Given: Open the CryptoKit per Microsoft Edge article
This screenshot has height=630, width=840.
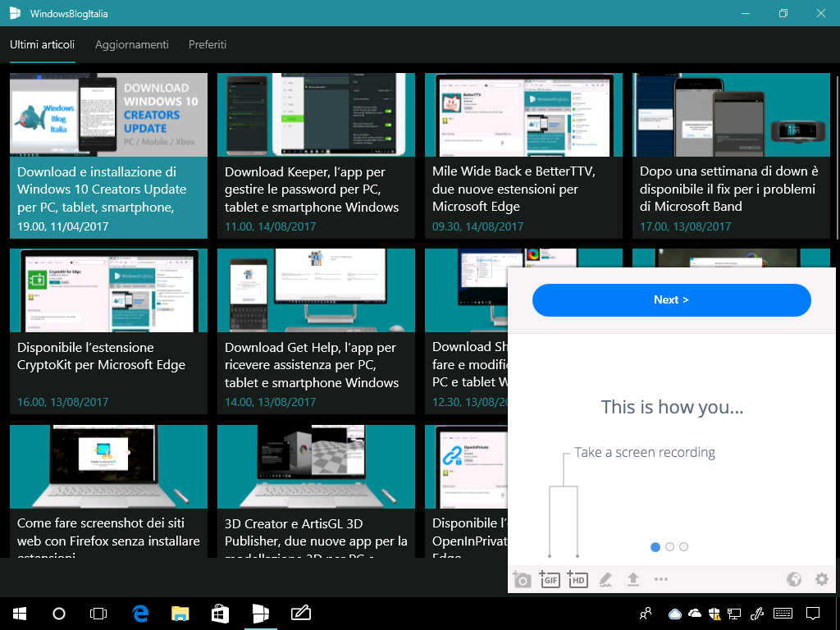Looking at the screenshot, I should 108,331.
